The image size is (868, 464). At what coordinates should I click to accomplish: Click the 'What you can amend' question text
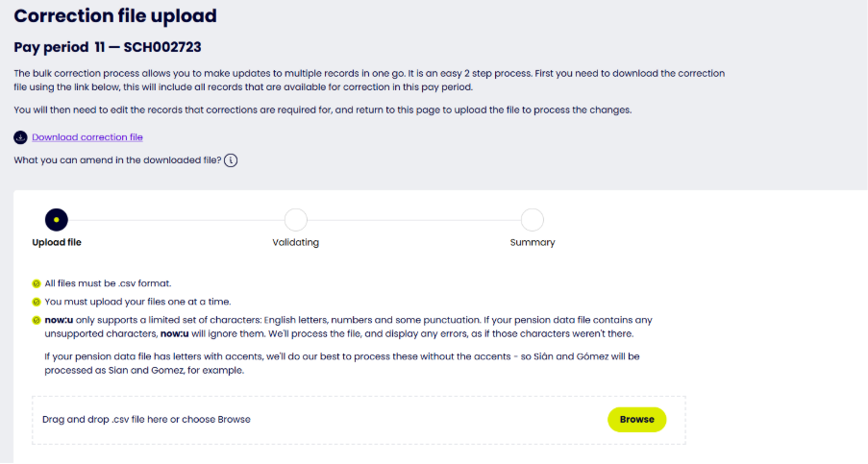(117, 160)
